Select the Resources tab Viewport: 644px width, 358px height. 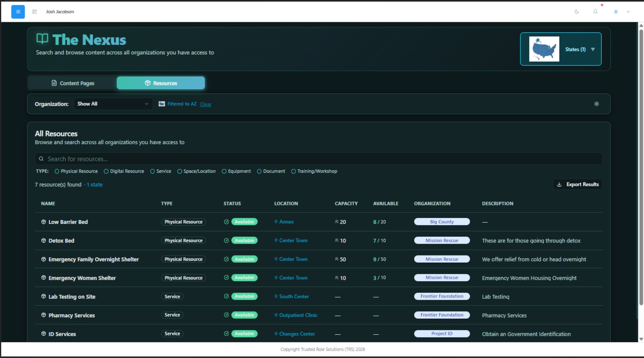(x=161, y=83)
